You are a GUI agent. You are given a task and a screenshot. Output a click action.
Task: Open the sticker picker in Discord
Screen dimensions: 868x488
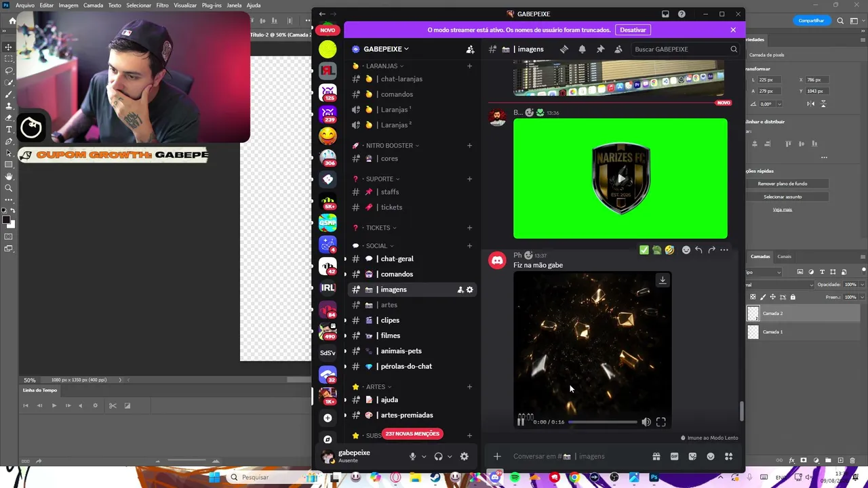coord(692,456)
